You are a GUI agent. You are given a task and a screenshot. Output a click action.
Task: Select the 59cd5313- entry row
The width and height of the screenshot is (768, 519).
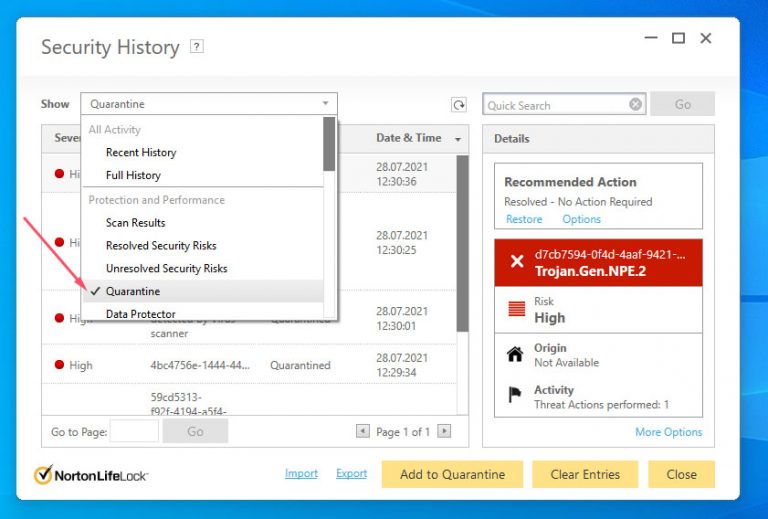[249, 400]
